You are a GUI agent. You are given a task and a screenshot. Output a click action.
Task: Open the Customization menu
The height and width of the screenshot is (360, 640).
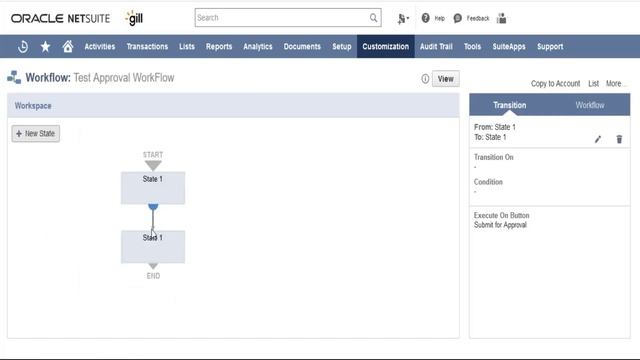pyautogui.click(x=385, y=47)
